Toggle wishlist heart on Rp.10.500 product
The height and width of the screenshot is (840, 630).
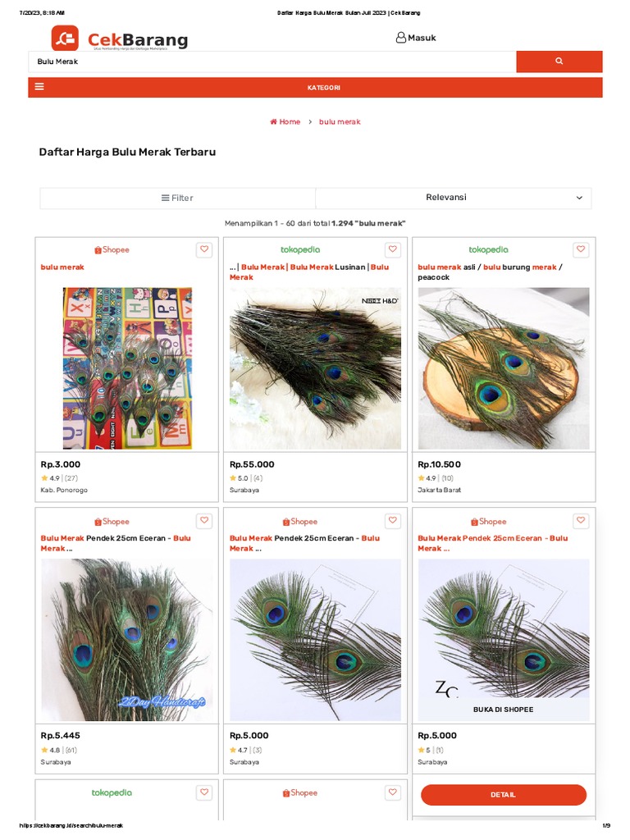click(x=581, y=249)
